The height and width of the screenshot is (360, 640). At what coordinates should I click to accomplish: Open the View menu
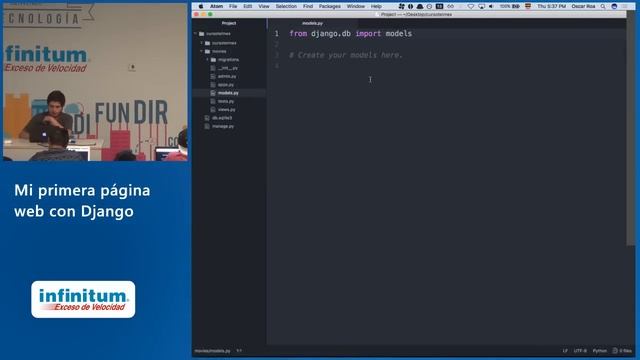pyautogui.click(x=264, y=7)
